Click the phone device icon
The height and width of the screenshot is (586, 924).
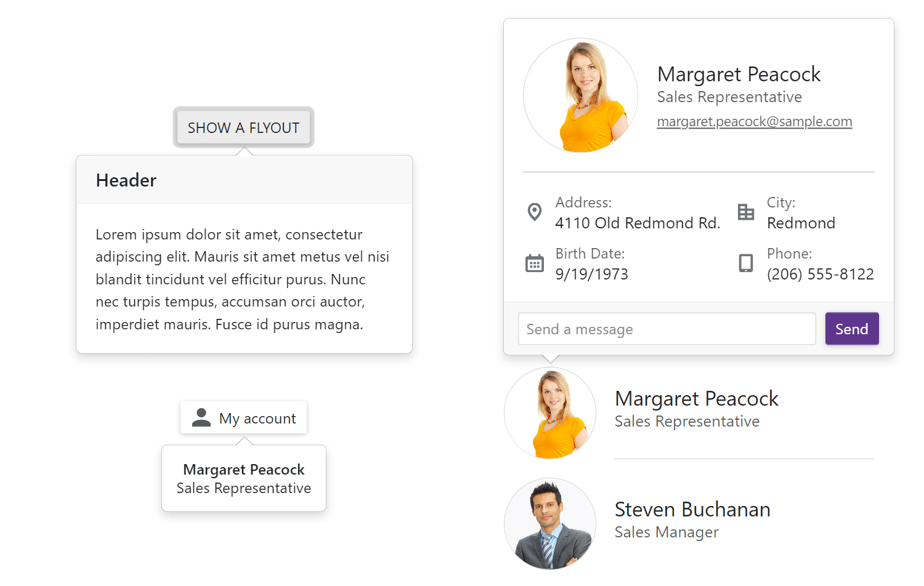point(746,263)
